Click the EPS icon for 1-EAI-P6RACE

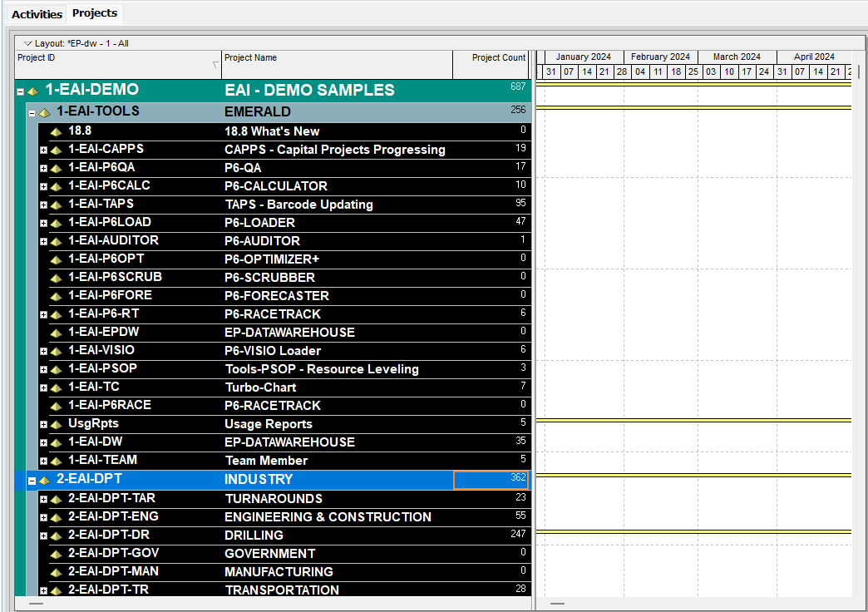coord(56,406)
